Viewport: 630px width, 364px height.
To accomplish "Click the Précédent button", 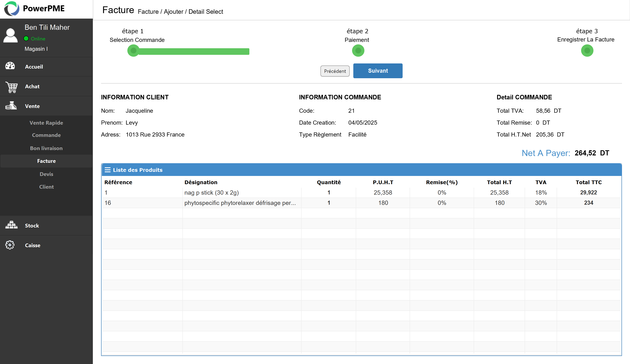I will [335, 71].
